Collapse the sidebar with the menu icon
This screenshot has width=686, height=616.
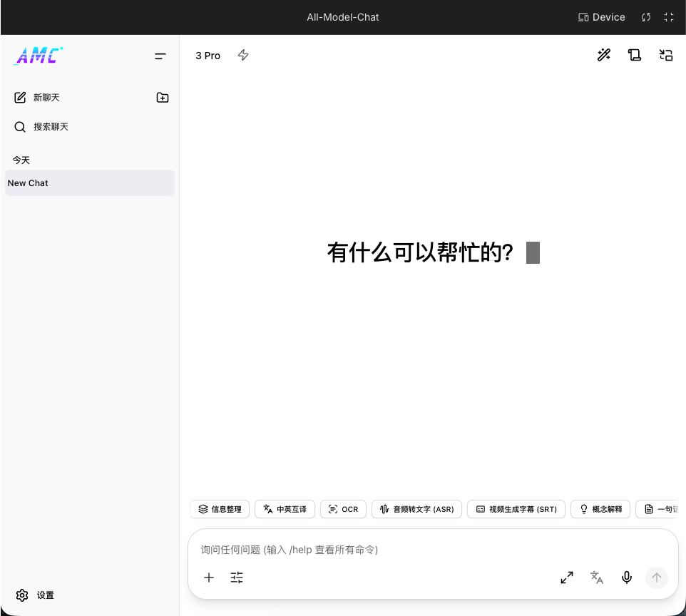160,56
